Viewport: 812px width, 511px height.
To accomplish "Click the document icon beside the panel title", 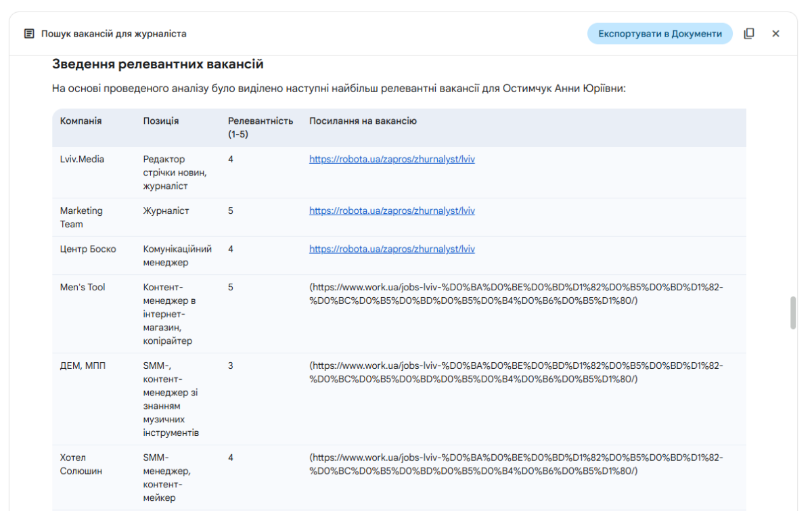I will click(x=29, y=34).
